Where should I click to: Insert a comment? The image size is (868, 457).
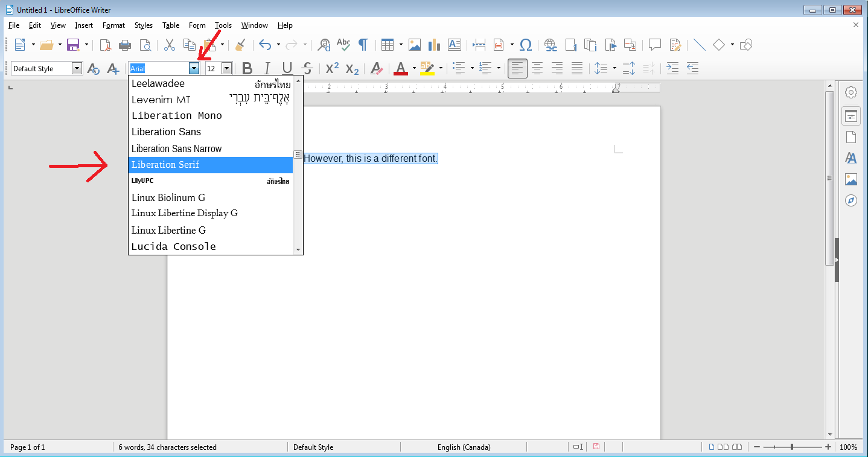pos(654,45)
